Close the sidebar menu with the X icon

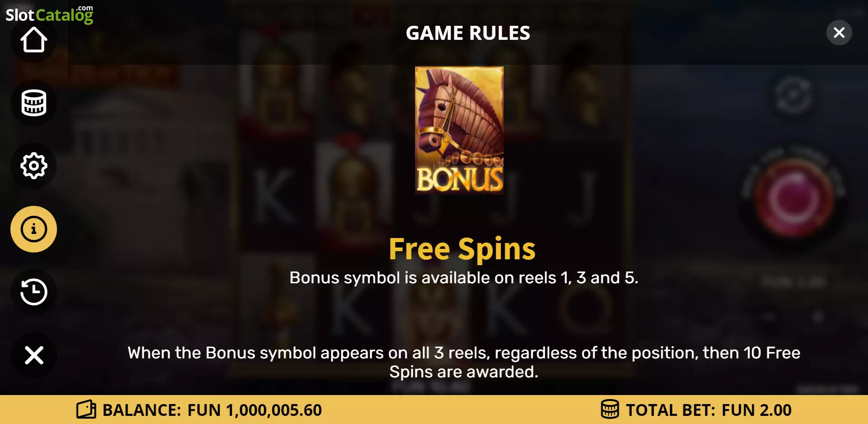[34, 355]
